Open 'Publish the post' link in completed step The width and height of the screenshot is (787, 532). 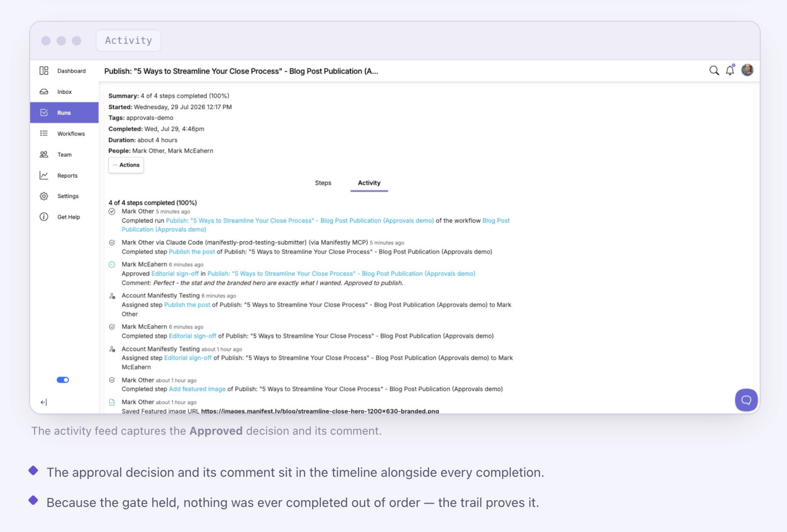(192, 252)
